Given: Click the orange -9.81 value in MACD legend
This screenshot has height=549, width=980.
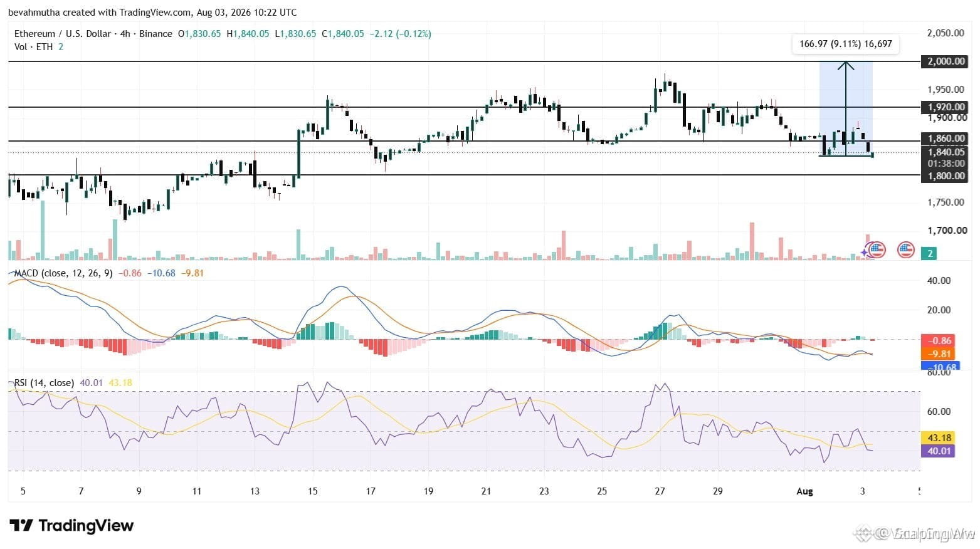Looking at the screenshot, I should coord(192,273).
